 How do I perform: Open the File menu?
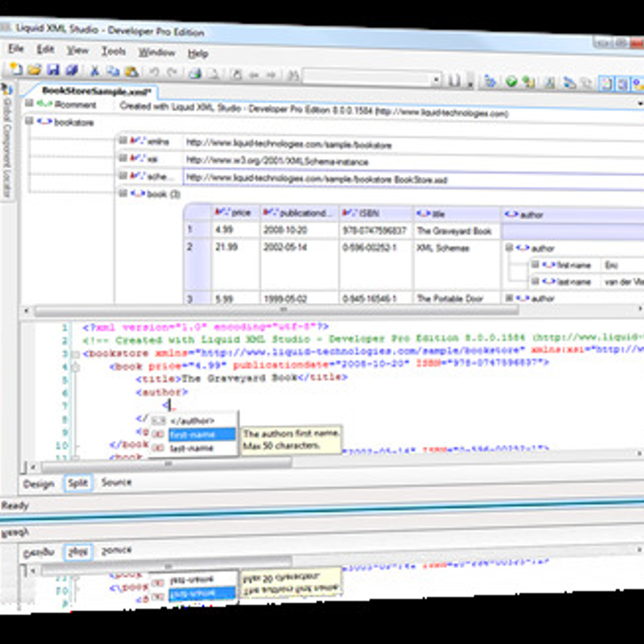[x=16, y=49]
